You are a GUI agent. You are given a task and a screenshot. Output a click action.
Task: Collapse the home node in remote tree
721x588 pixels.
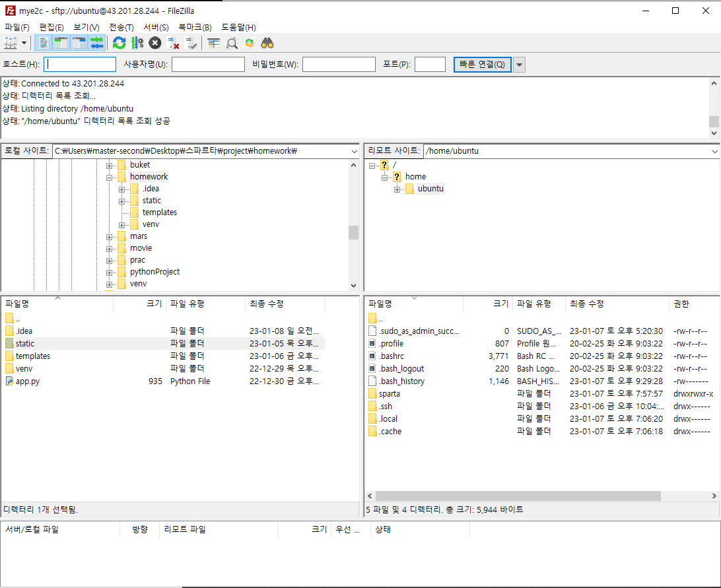coord(385,178)
